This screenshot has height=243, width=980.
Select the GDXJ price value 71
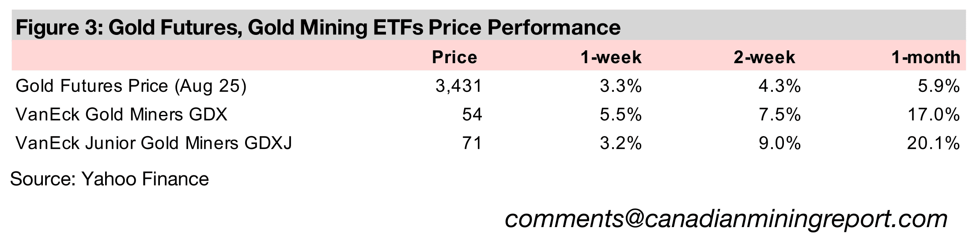tap(472, 143)
